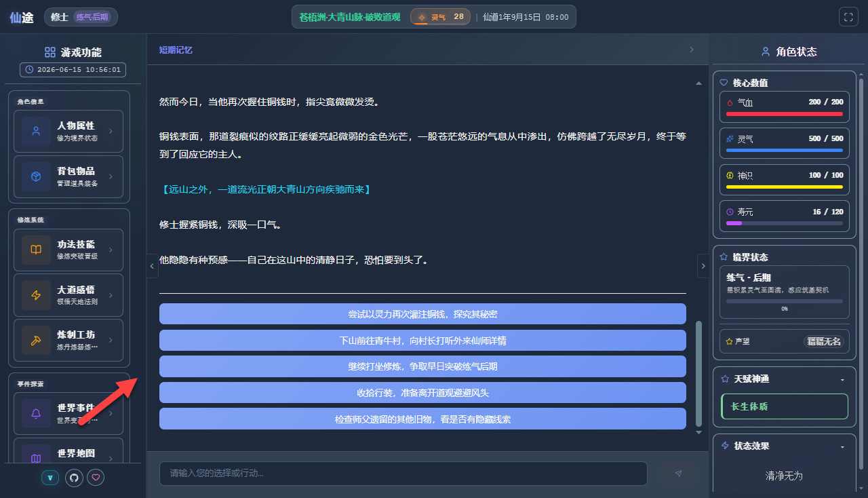Viewport: 868px width, 498px height.
Task: Click the 长生体质 talent card
Action: (785, 406)
